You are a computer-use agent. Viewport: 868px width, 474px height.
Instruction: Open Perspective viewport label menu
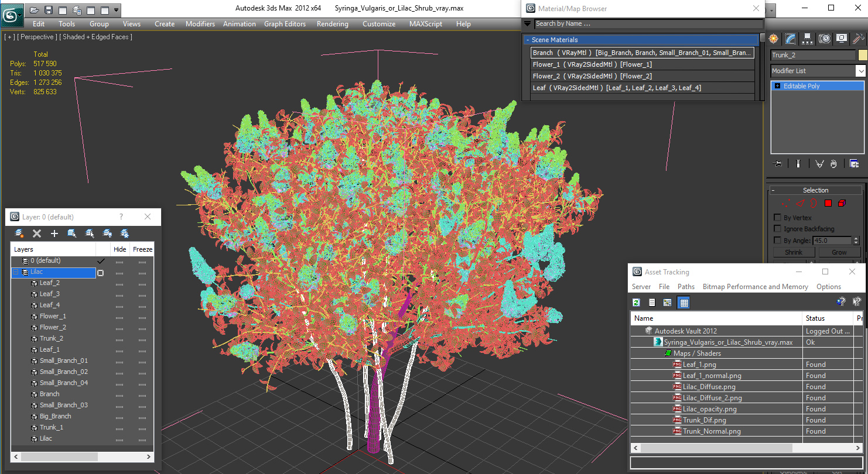pyautogui.click(x=37, y=37)
